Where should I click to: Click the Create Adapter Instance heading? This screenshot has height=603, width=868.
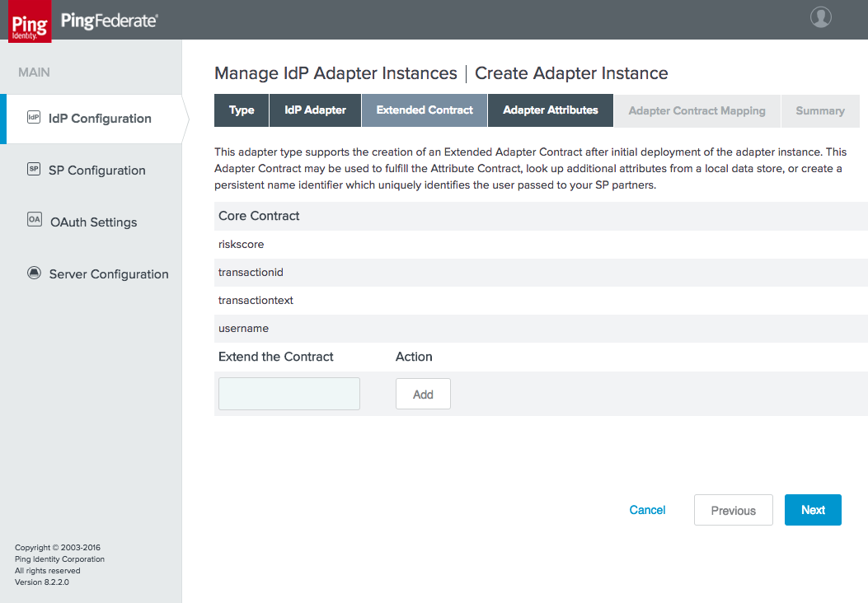pos(571,73)
